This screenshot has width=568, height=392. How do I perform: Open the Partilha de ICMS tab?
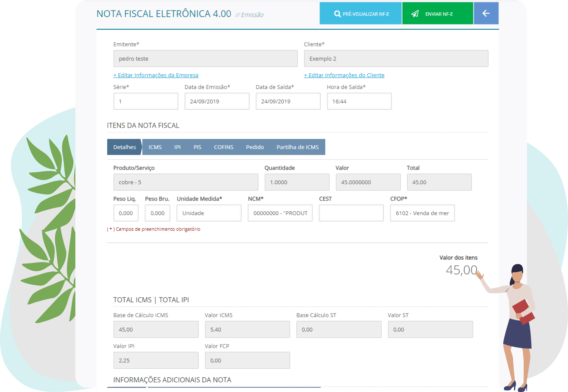(x=297, y=147)
